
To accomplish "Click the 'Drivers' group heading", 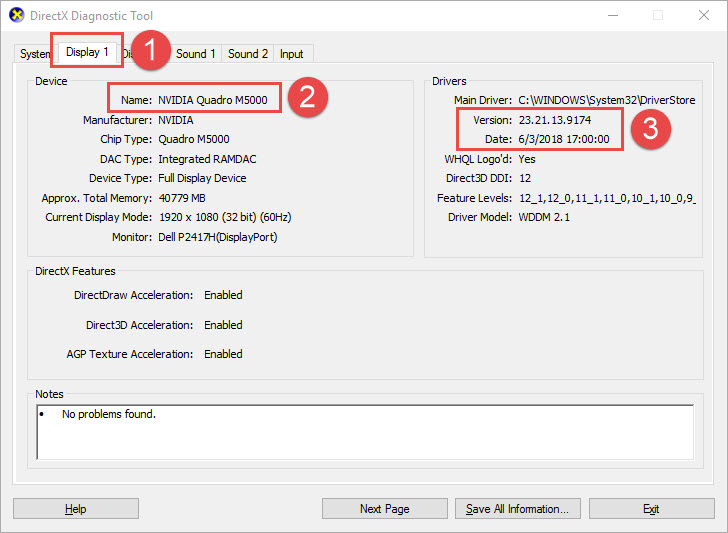I will [449, 81].
